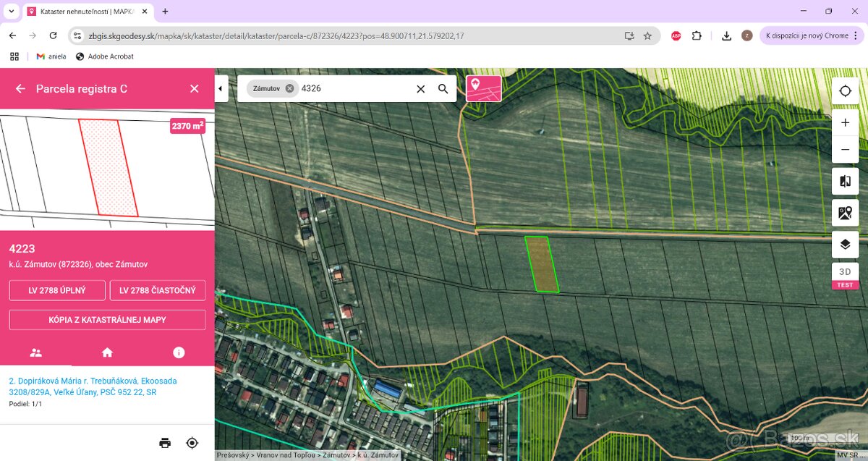The image size is (868, 461).
Task: Open the map compare tool
Action: 845,182
